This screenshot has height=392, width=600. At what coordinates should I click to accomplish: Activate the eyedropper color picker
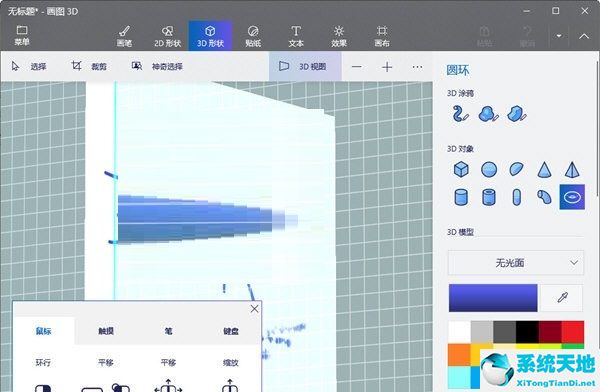click(562, 297)
